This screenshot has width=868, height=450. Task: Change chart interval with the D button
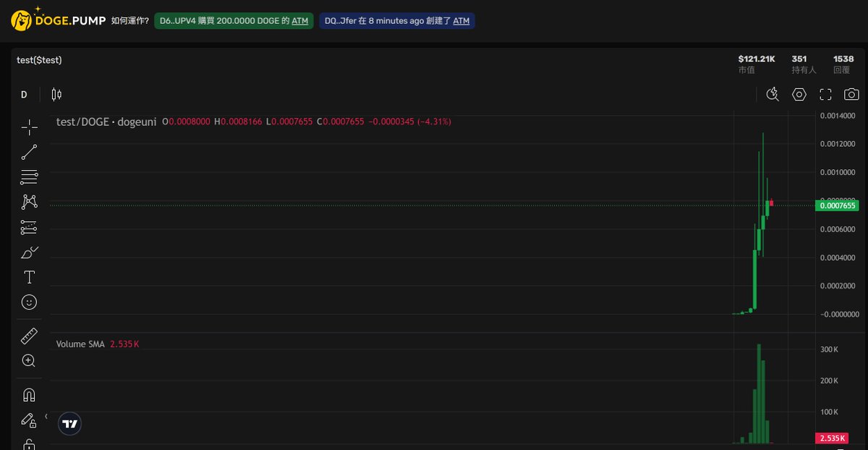(24, 95)
